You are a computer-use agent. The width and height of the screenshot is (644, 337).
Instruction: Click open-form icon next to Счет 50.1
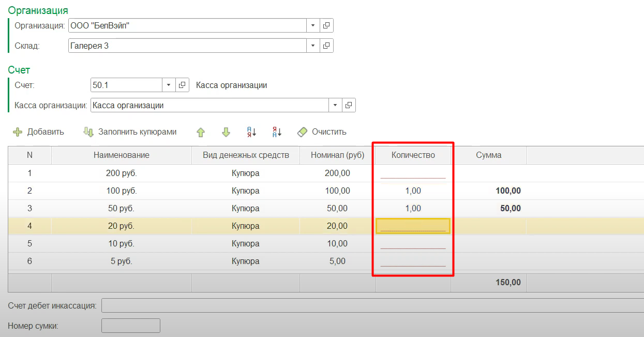click(x=183, y=85)
